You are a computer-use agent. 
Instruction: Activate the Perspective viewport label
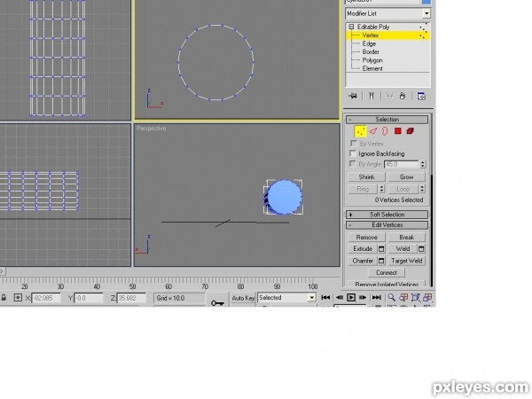click(x=151, y=129)
